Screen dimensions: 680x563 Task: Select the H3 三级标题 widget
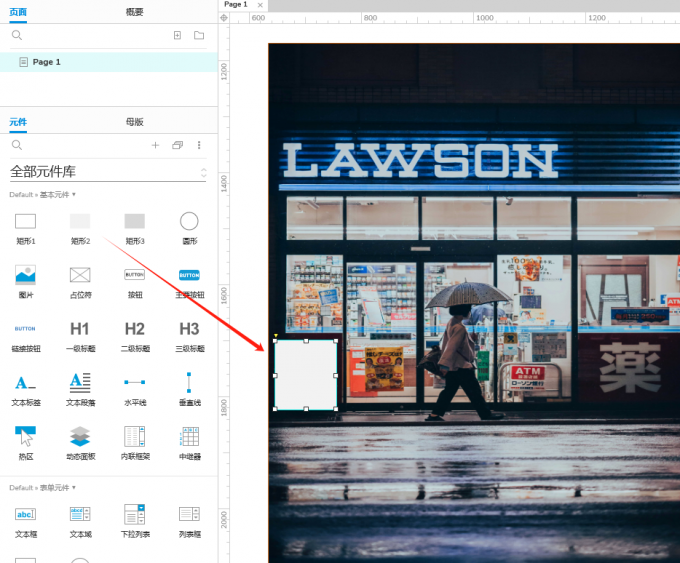pos(190,337)
